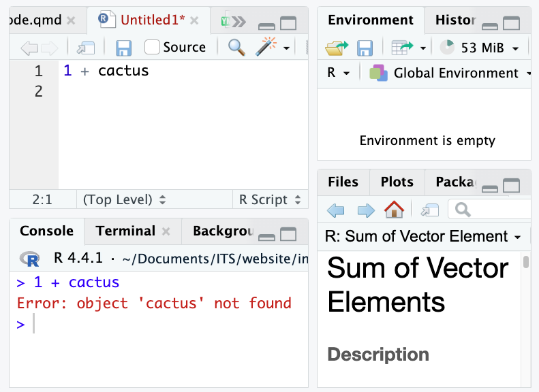This screenshot has height=392, width=539.
Task: Switch to the Terminal tab
Action: pos(125,231)
